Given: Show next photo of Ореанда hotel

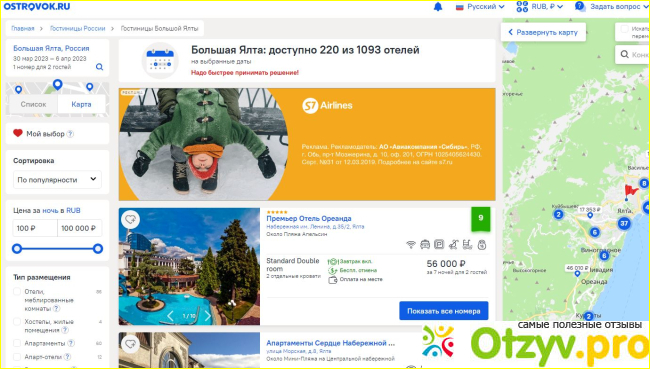Looking at the screenshot, I should pos(208,316).
